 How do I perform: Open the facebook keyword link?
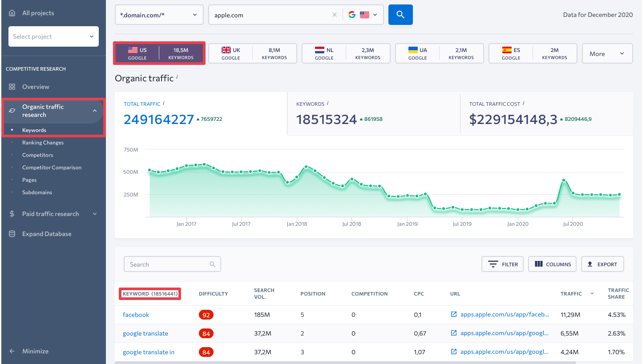[x=136, y=315]
